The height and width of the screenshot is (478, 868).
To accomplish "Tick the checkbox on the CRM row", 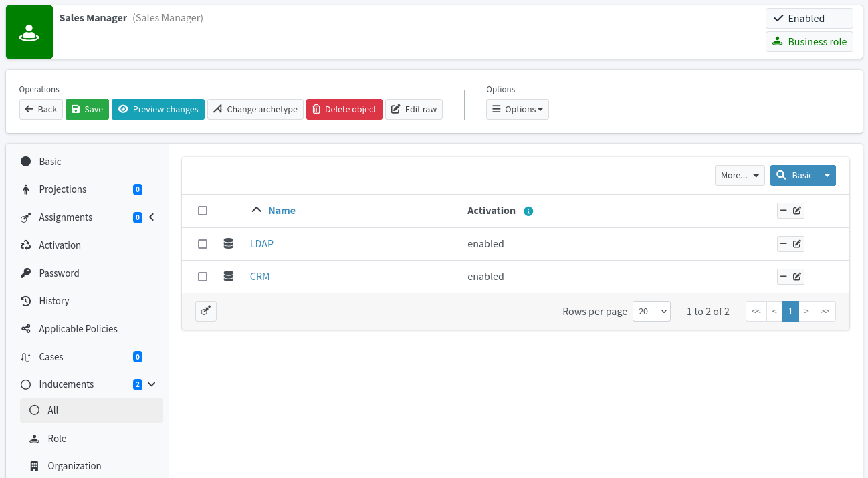I will [x=203, y=276].
